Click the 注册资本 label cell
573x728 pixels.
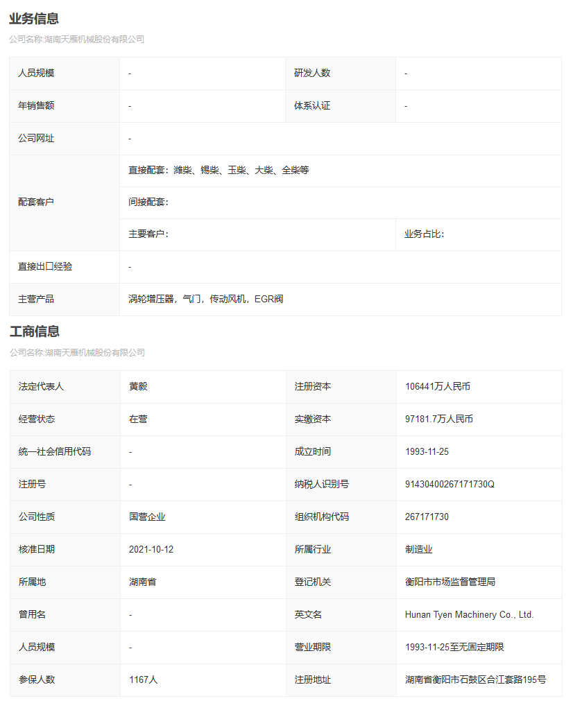pyautogui.click(x=341, y=387)
